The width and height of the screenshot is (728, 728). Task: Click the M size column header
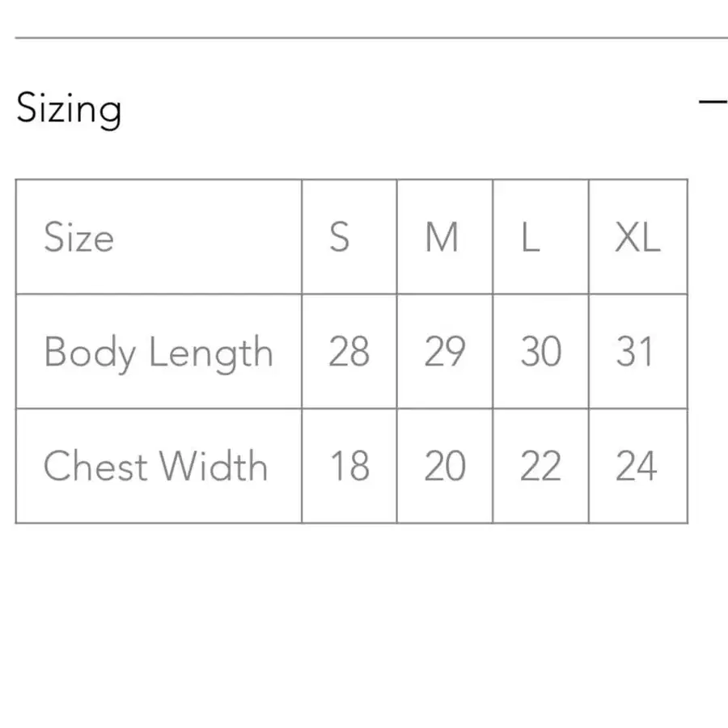coord(442,238)
